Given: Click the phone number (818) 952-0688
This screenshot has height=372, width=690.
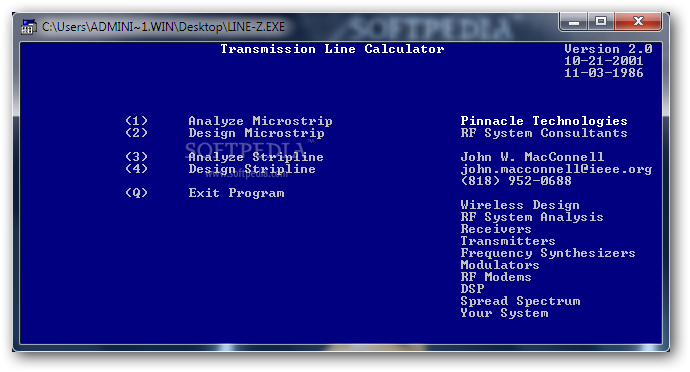Looking at the screenshot, I should click(516, 181).
